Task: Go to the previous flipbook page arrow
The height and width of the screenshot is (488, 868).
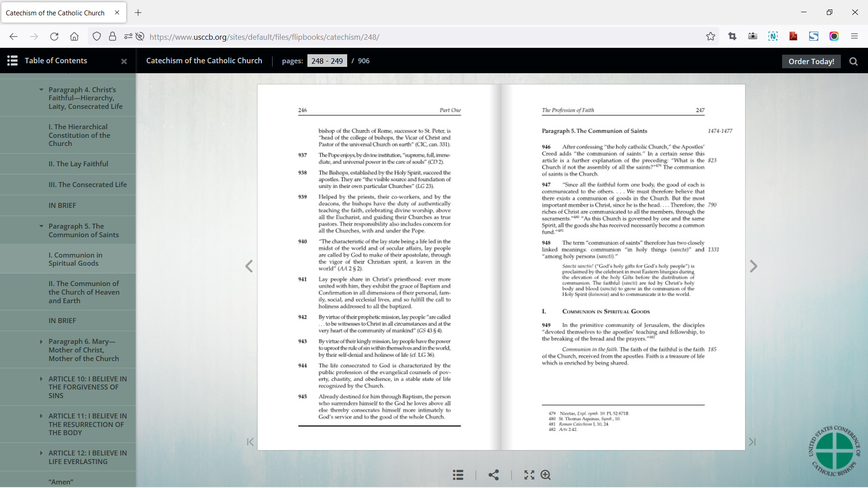Action: click(x=249, y=266)
